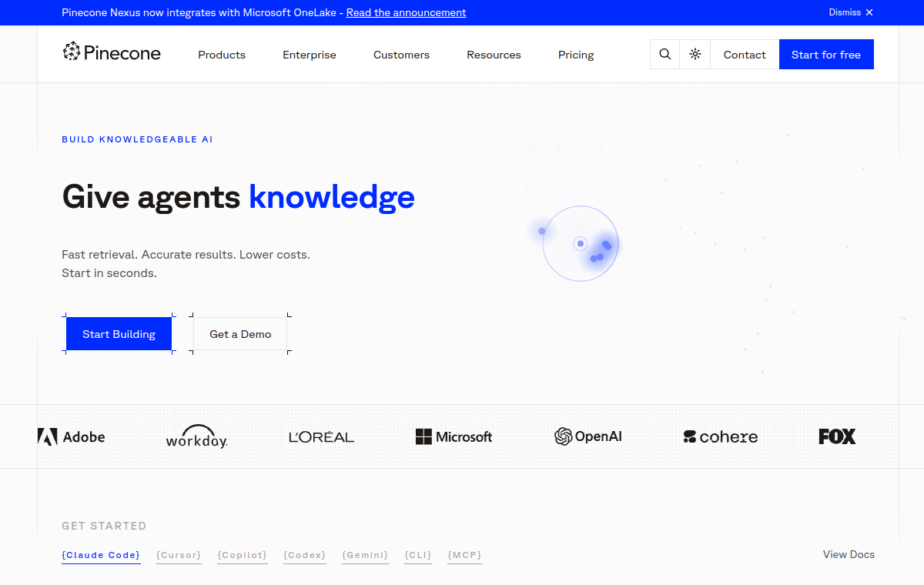Click the Workday logo
Image resolution: width=924 pixels, height=585 pixels.
tap(197, 436)
